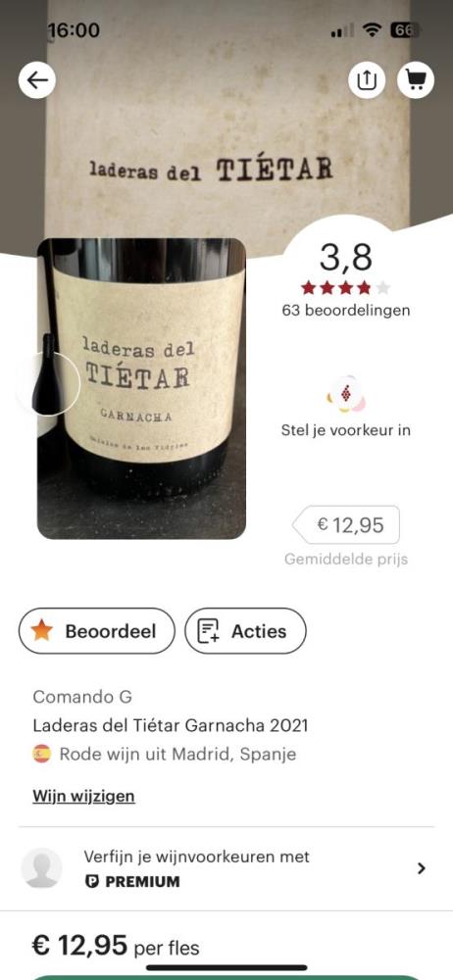
Task: Tap the grey profile avatar
Action: pyautogui.click(x=42, y=868)
